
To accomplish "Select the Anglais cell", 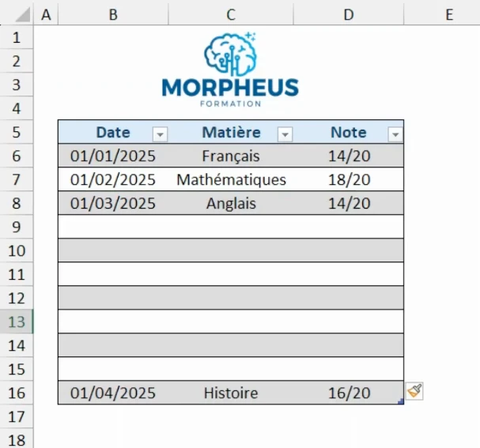I will tap(231, 203).
